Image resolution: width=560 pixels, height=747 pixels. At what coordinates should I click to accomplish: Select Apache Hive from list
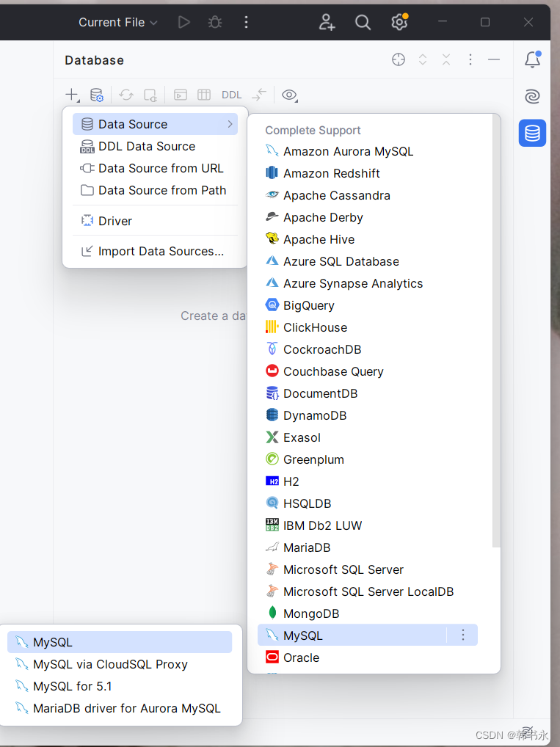(x=368, y=239)
